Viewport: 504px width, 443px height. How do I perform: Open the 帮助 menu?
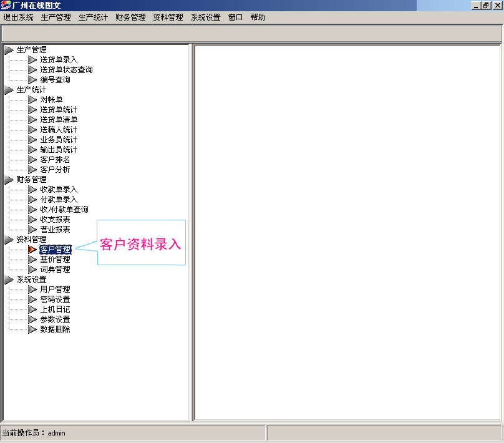(x=258, y=17)
